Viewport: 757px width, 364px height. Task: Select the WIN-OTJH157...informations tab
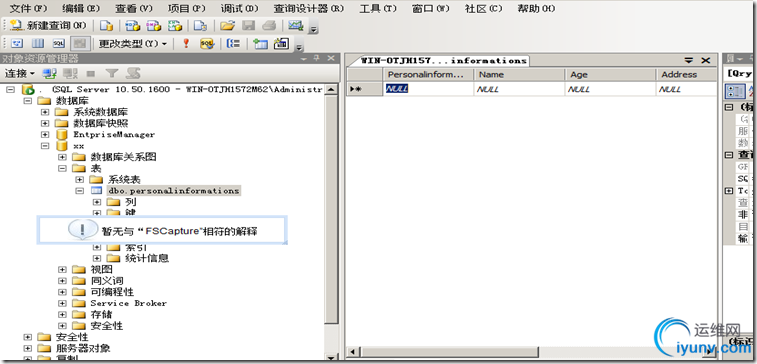coord(443,60)
